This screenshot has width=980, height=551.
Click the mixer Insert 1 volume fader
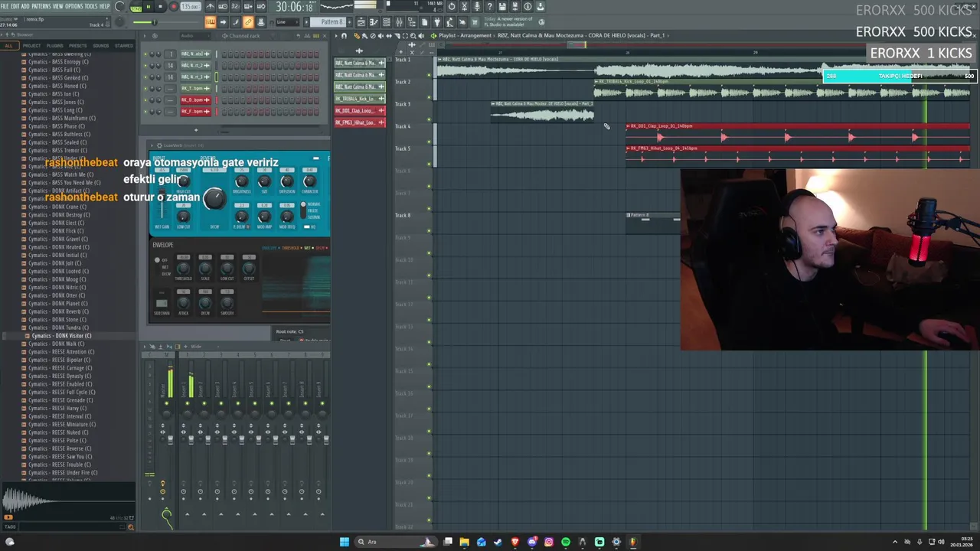[x=191, y=439]
